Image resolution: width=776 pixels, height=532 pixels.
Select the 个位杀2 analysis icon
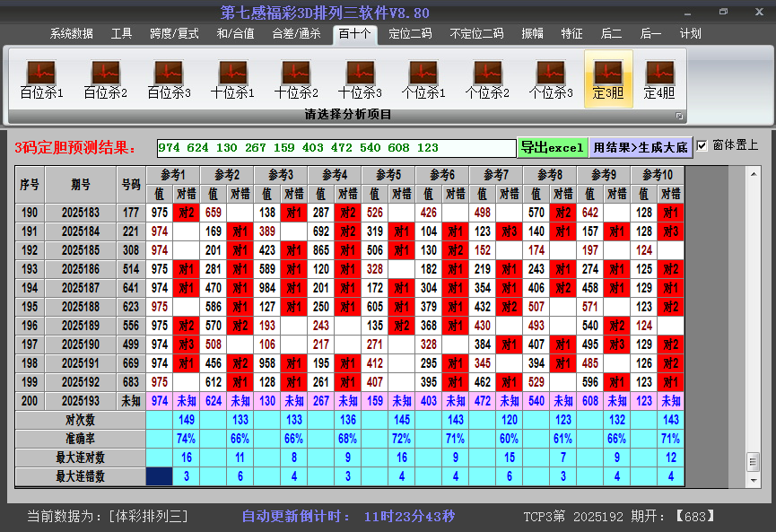(487, 79)
